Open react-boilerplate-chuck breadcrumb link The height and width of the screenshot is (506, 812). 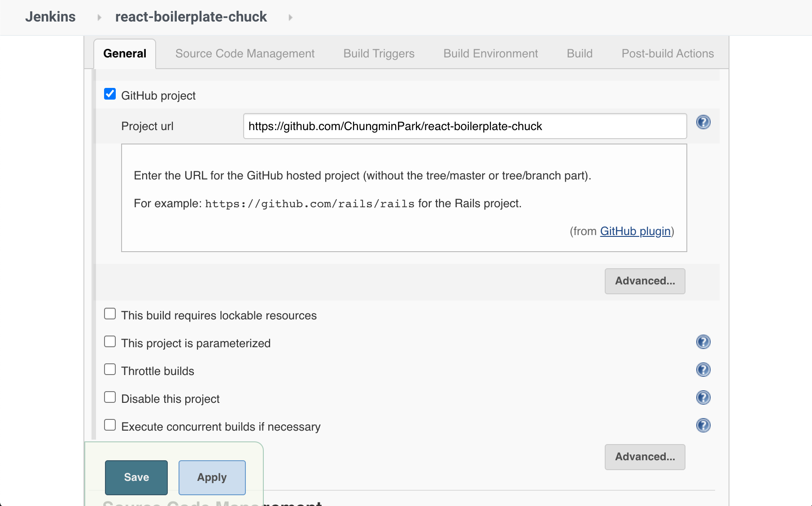pos(191,17)
